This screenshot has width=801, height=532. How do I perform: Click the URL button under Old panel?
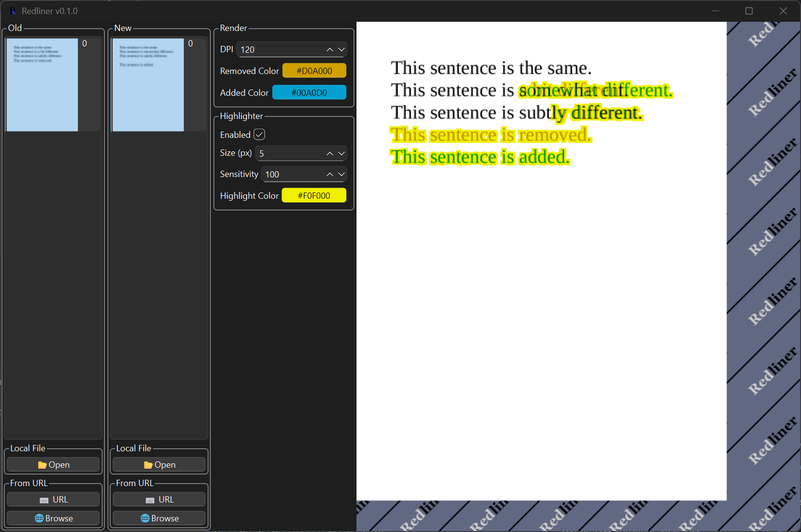point(53,500)
